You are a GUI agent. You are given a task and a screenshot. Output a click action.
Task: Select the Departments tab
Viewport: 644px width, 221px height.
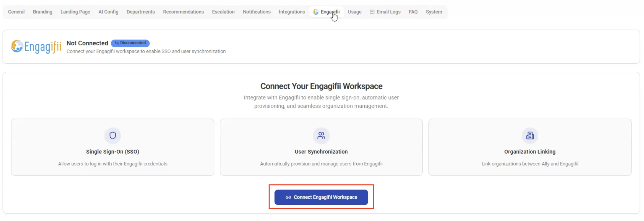[x=141, y=12]
